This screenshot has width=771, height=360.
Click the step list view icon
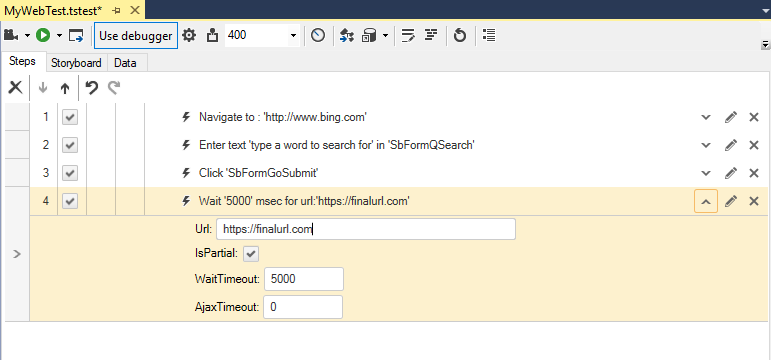489,35
